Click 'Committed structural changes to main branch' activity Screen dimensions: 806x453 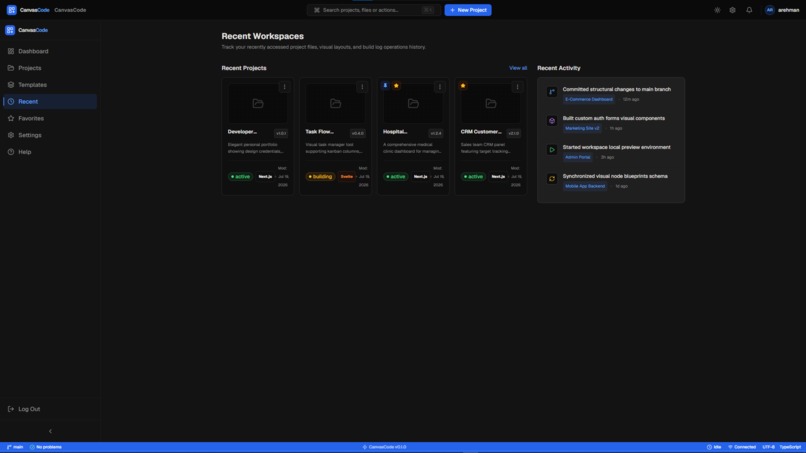tap(616, 89)
